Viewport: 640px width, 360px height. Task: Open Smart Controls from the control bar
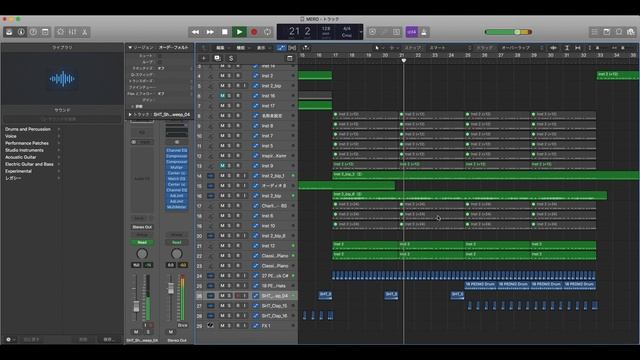[x=60, y=32]
